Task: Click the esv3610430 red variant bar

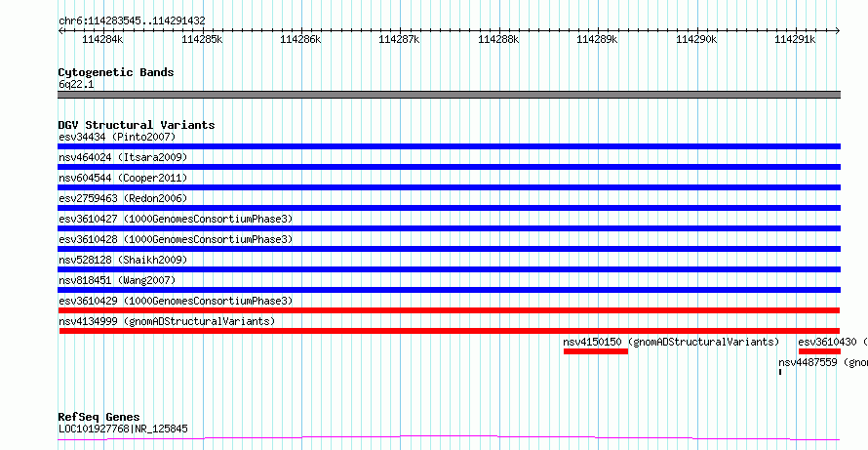Action: pyautogui.click(x=819, y=351)
